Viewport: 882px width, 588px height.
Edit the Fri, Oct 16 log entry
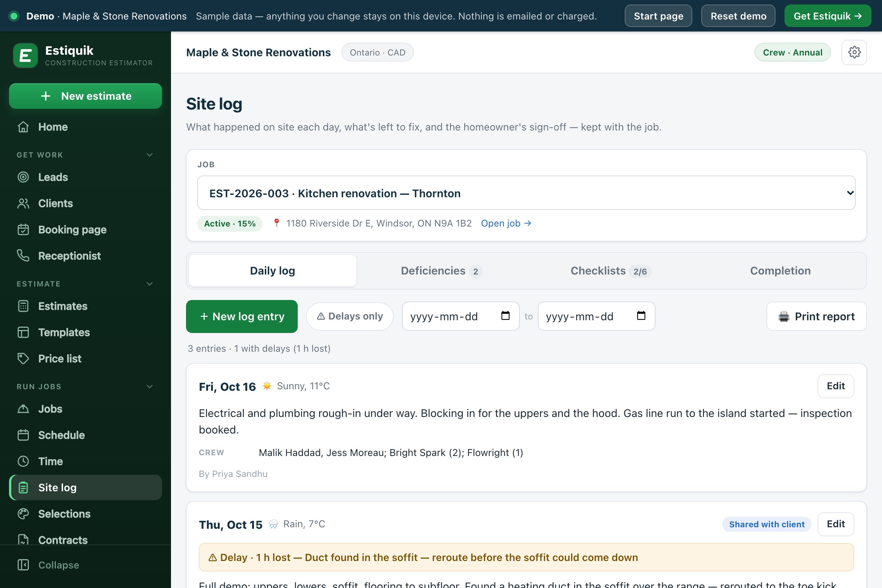(835, 386)
